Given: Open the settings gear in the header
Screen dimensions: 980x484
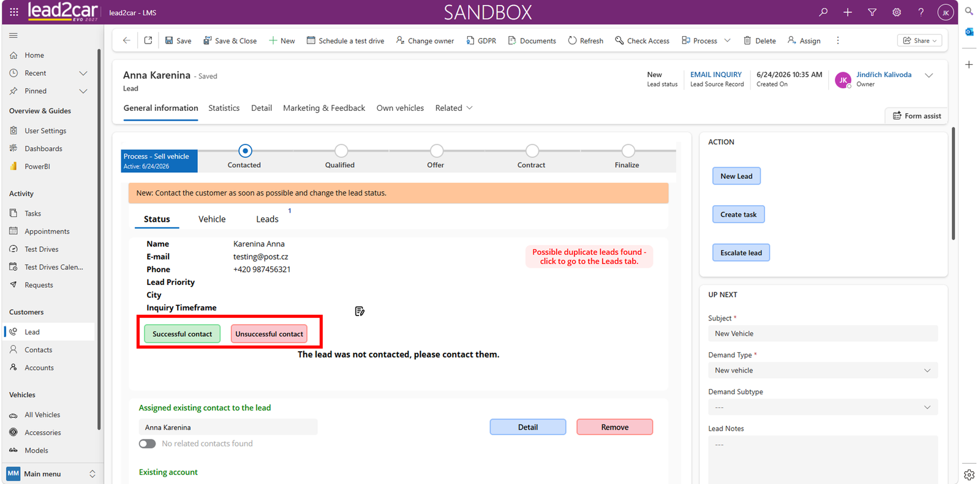Looking at the screenshot, I should click(897, 12).
